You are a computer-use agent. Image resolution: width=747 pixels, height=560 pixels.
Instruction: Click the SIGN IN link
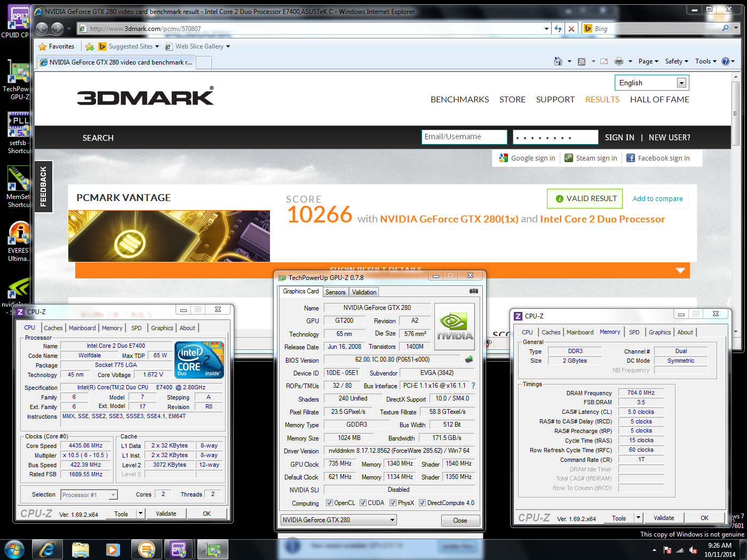tap(619, 138)
